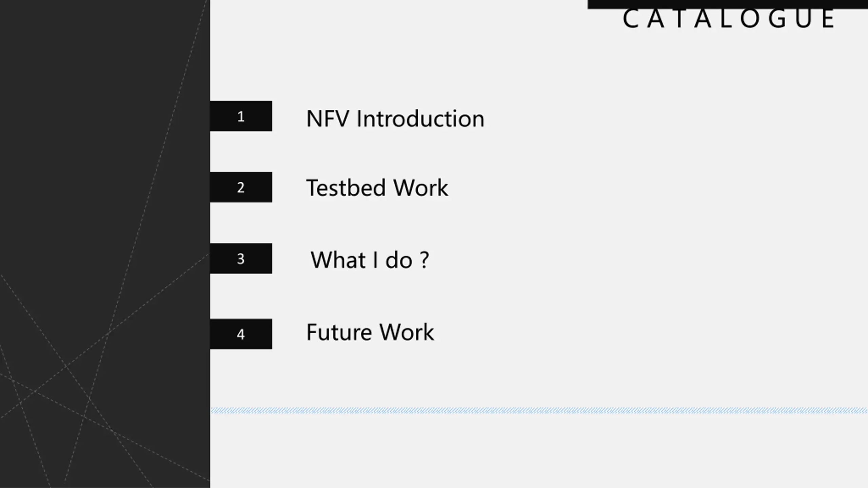Click the question mark after "What I do"
The height and width of the screenshot is (488, 868).
[x=424, y=260]
